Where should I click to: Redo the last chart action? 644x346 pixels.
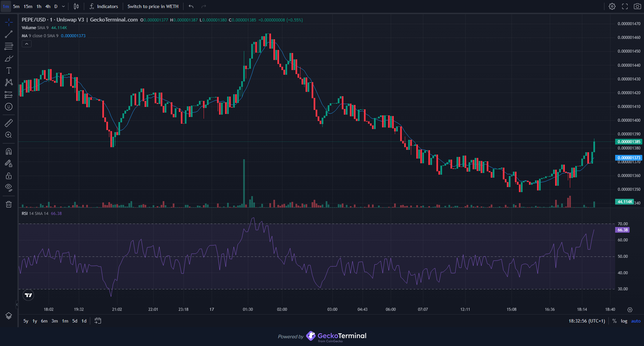[x=204, y=6]
